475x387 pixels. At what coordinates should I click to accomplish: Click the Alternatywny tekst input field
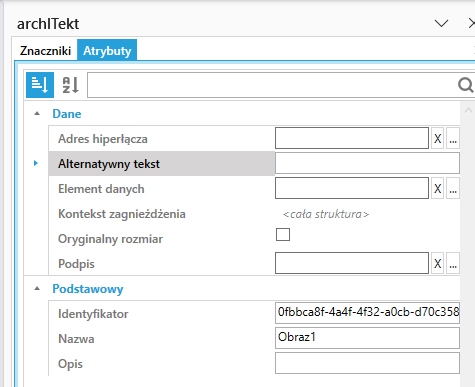tap(367, 163)
